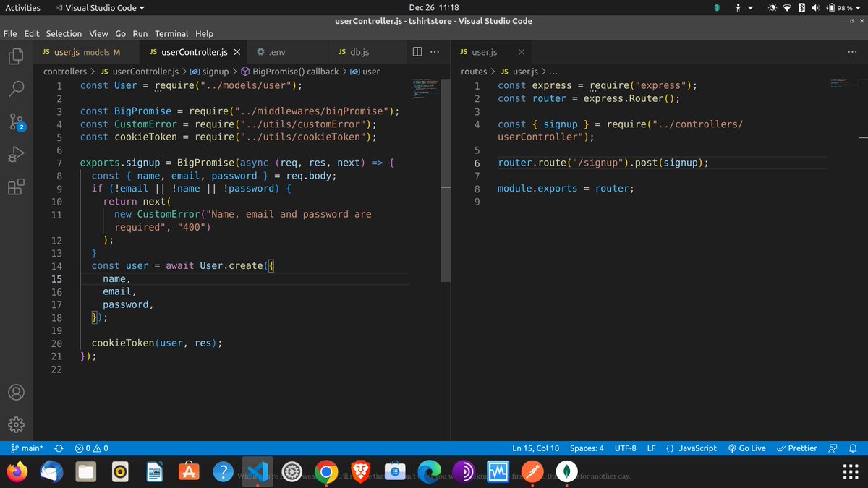868x488 pixels.
Task: Click the routes breadcrumb in right editor
Action: (474, 72)
